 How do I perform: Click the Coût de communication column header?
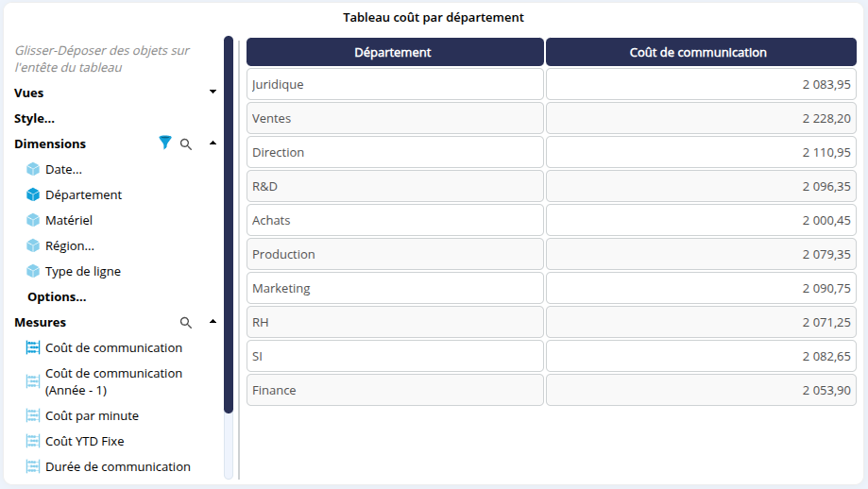point(702,52)
